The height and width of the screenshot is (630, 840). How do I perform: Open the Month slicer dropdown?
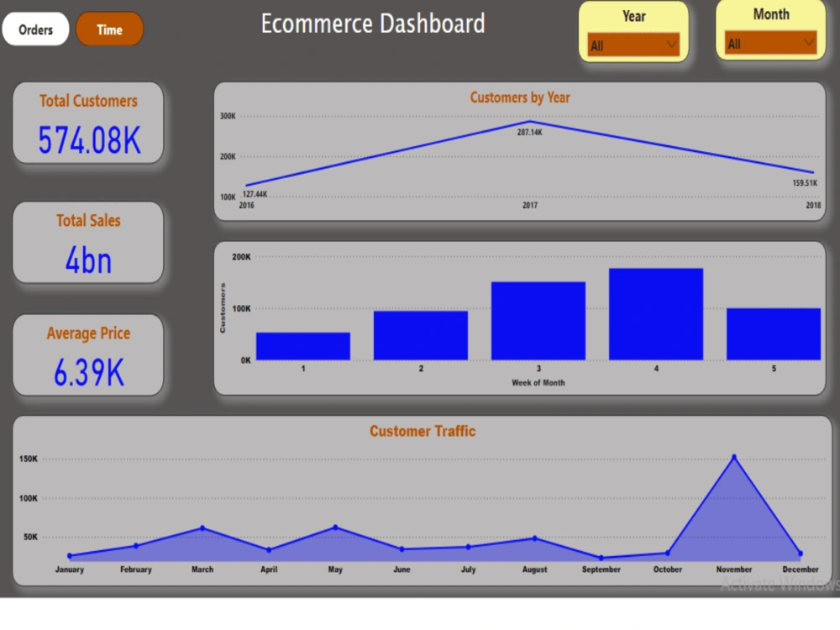(808, 44)
